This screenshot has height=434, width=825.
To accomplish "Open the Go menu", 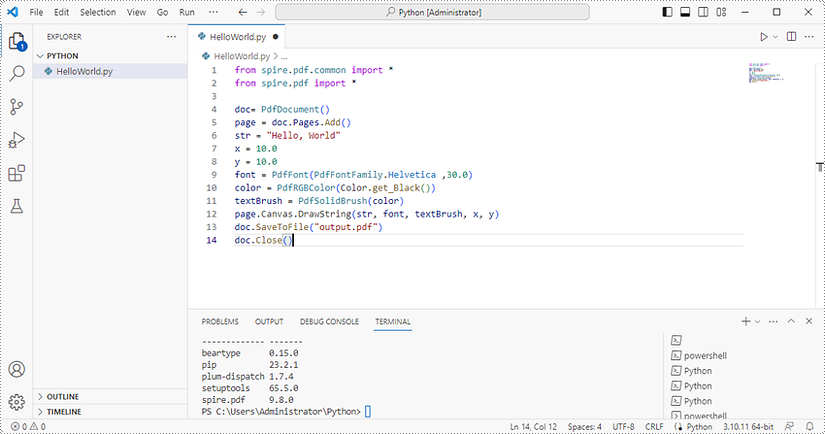I will pos(163,12).
